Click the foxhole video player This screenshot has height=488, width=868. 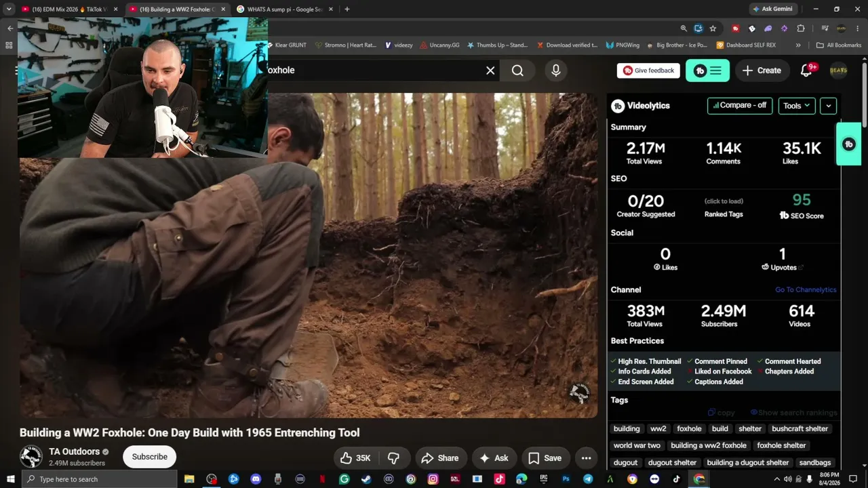click(309, 256)
